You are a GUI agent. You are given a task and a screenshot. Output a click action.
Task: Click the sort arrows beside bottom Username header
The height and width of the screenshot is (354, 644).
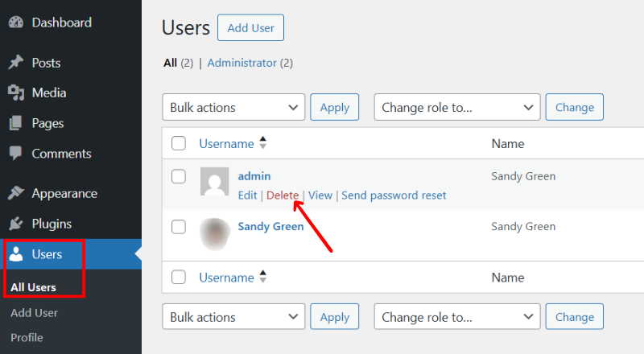click(x=263, y=277)
